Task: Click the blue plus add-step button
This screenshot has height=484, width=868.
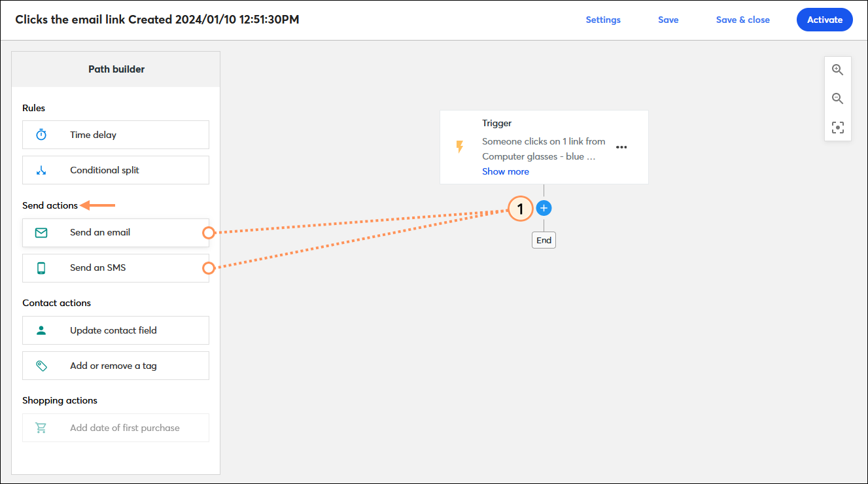Action: tap(544, 209)
